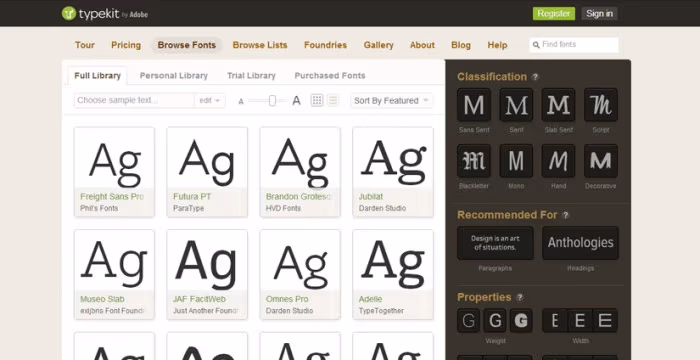Open the JAF FacitWeb font link

point(199,299)
